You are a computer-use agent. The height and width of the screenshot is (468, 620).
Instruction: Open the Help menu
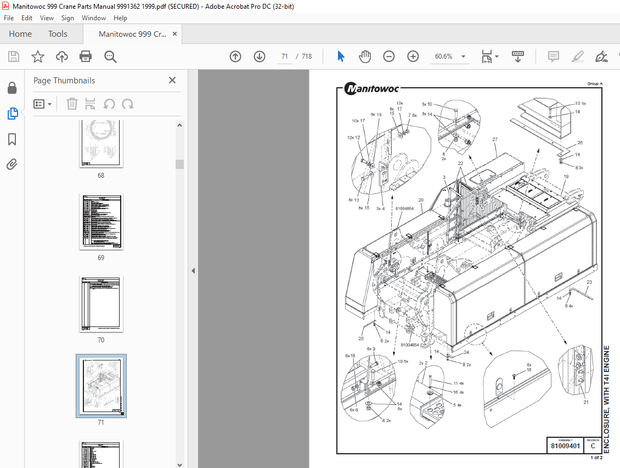(x=120, y=18)
